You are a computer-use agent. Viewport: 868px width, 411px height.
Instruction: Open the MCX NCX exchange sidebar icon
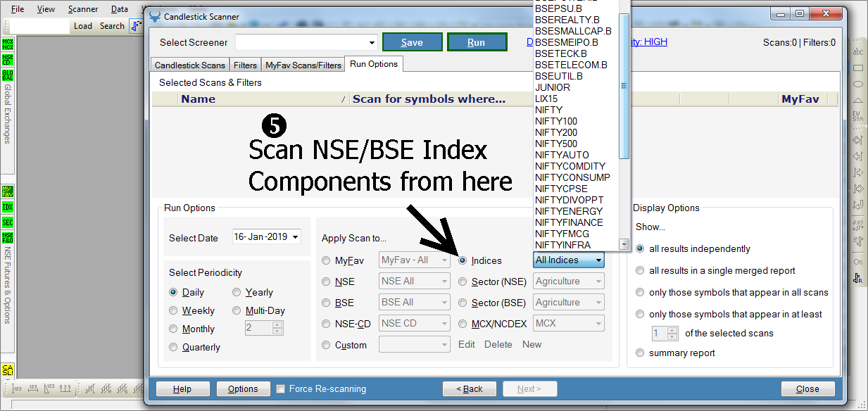pos(8,44)
